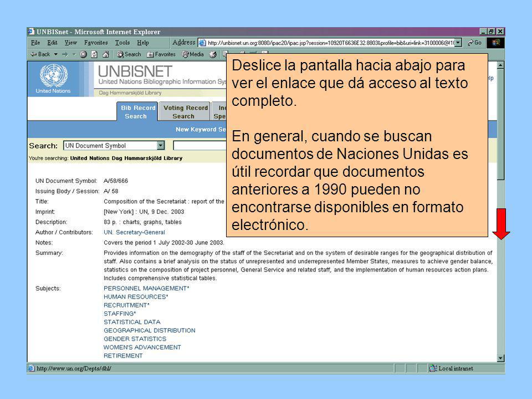Image resolution: width=532 pixels, height=399 pixels.
Task: Open the UN. Secretary-General author link
Action: [x=134, y=232]
